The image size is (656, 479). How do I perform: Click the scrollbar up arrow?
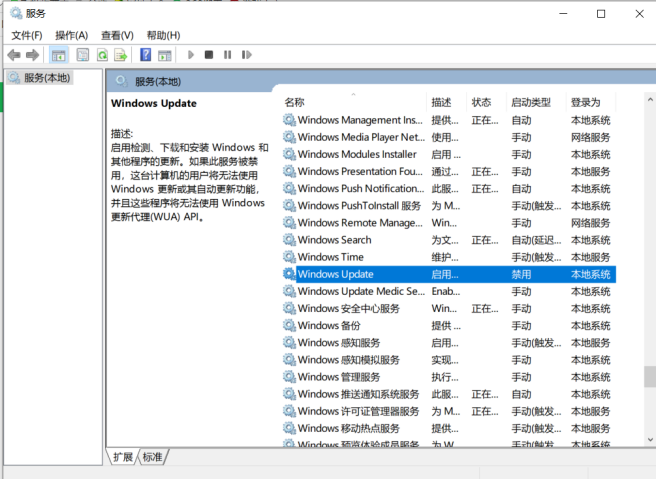[650, 100]
